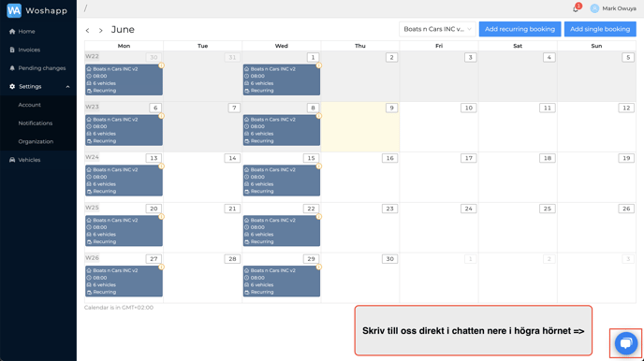Open Boats n Cars INC organization dropdown

pyautogui.click(x=437, y=29)
